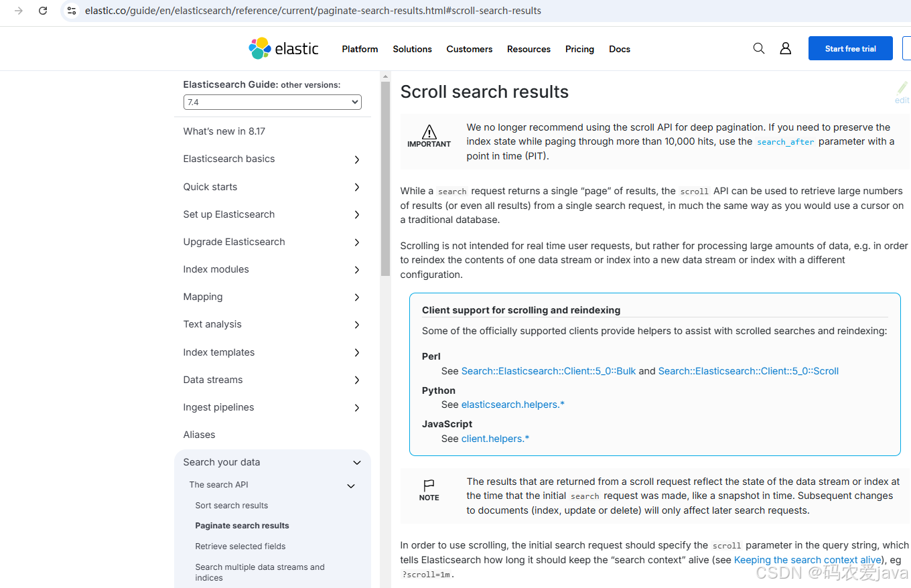911x588 pixels.
Task: Open Retrieve selected fields page
Action: (x=240, y=546)
